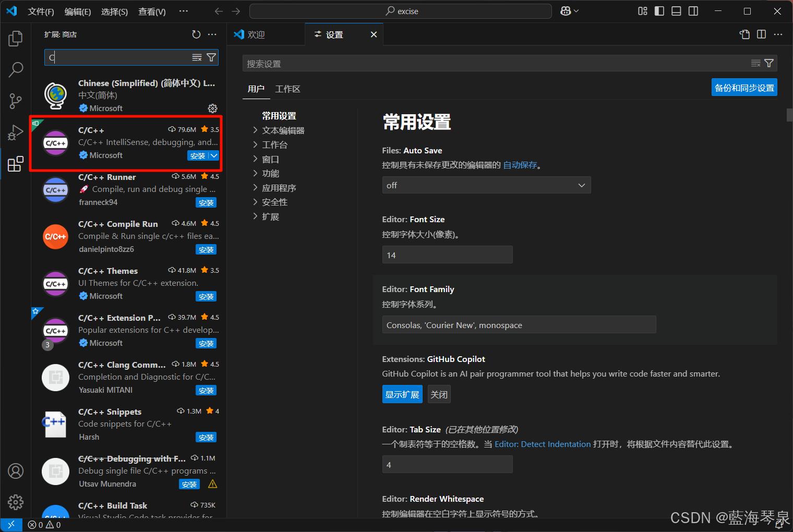Open the Explorer view in activity bar
This screenshot has height=532, width=793.
pyautogui.click(x=16, y=39)
